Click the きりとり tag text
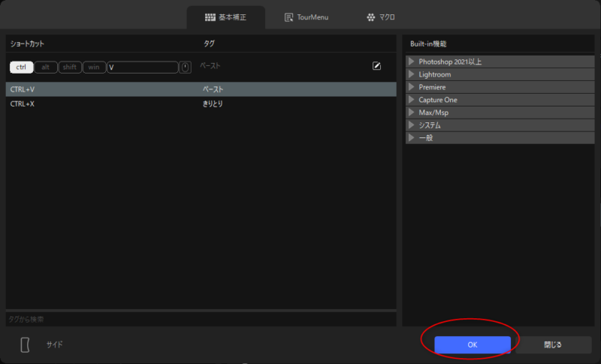This screenshot has width=601, height=364. pyautogui.click(x=213, y=104)
